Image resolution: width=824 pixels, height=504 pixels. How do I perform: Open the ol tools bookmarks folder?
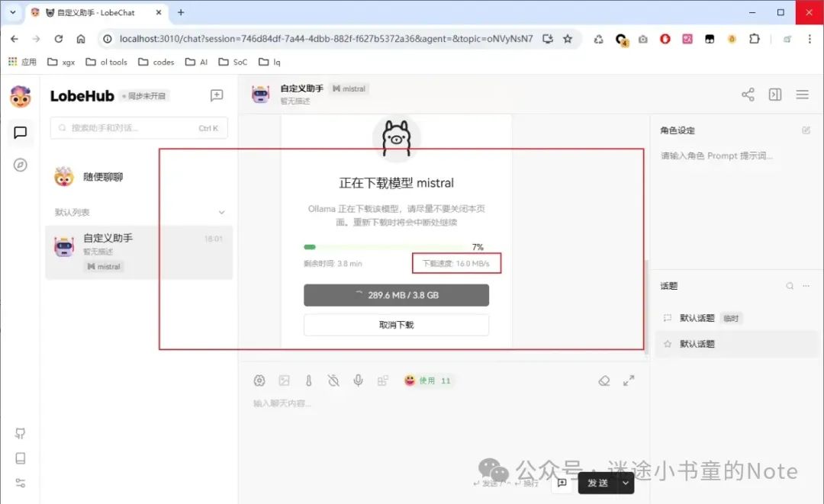[x=106, y=62]
